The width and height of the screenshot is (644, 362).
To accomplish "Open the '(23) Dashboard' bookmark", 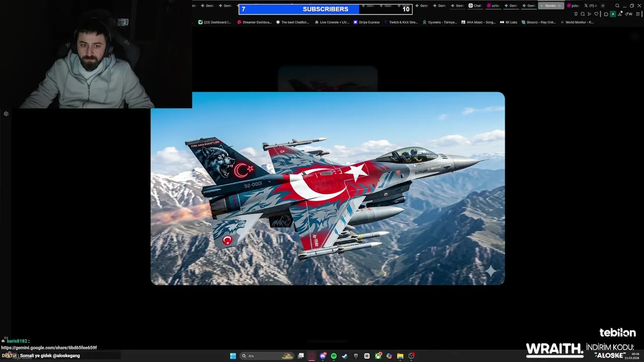I will point(214,22).
